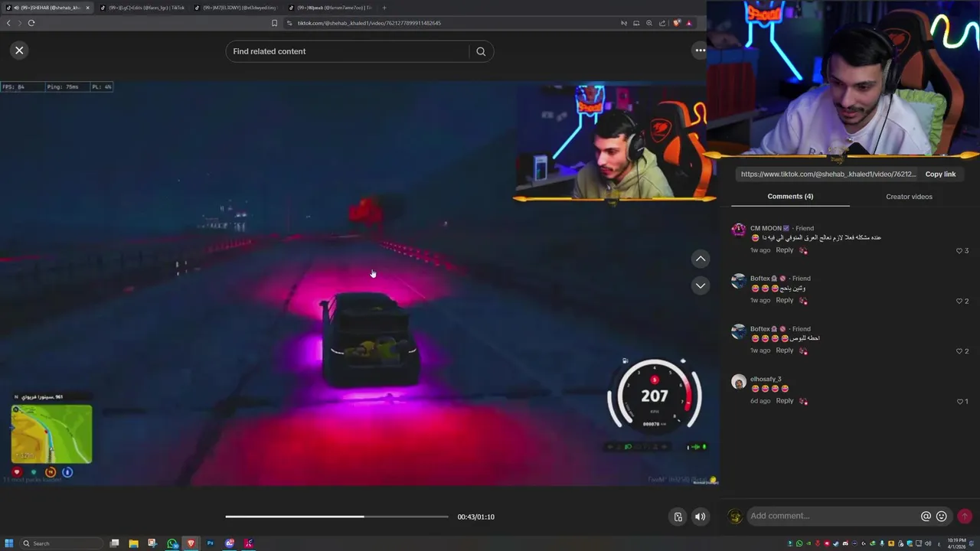The width and height of the screenshot is (980, 551).
Task: Like elhosafy_3's comment heart
Action: [959, 401]
